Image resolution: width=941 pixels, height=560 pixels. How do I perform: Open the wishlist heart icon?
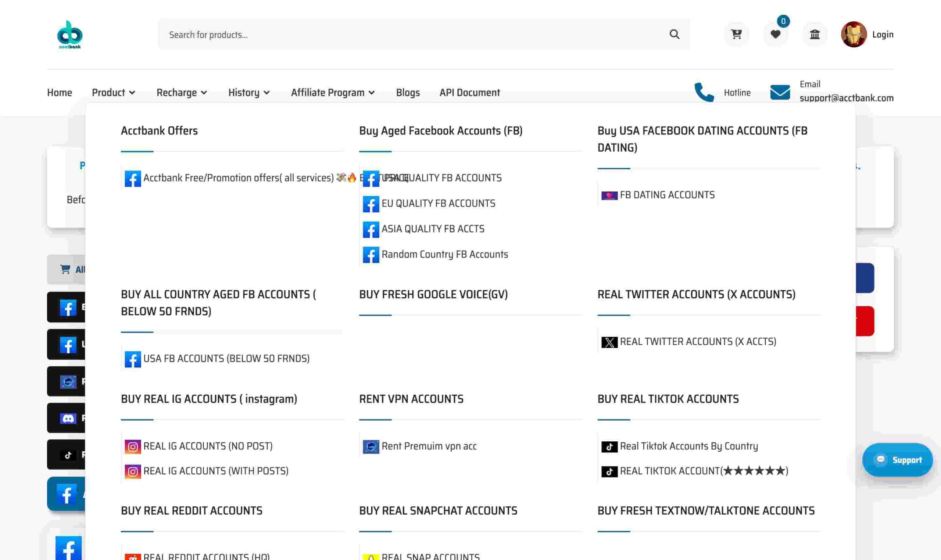(775, 34)
